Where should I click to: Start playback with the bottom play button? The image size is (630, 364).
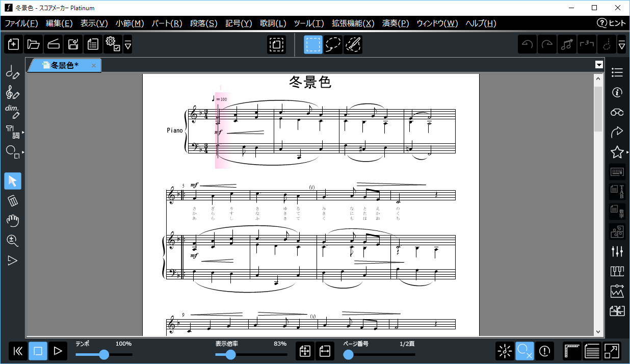(x=58, y=351)
